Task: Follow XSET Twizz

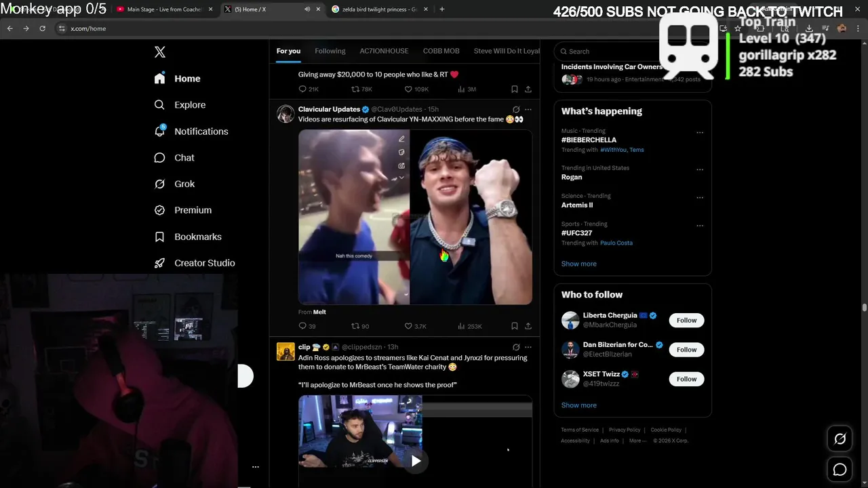Action: point(686,379)
